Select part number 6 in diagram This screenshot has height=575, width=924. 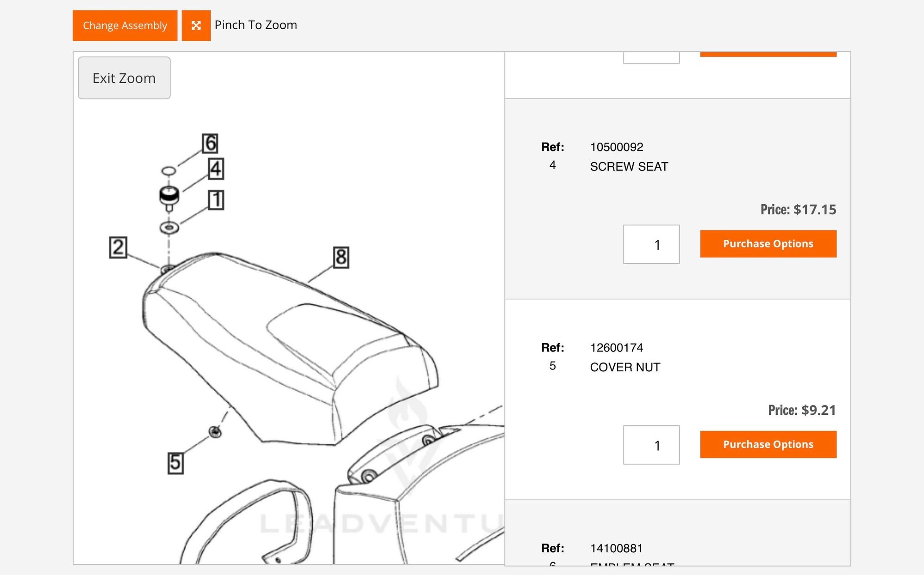(x=210, y=143)
